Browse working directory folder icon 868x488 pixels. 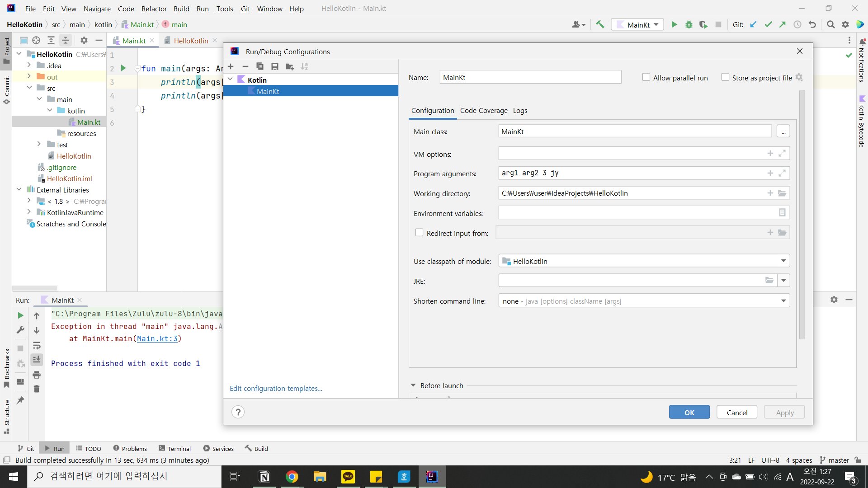click(x=782, y=193)
